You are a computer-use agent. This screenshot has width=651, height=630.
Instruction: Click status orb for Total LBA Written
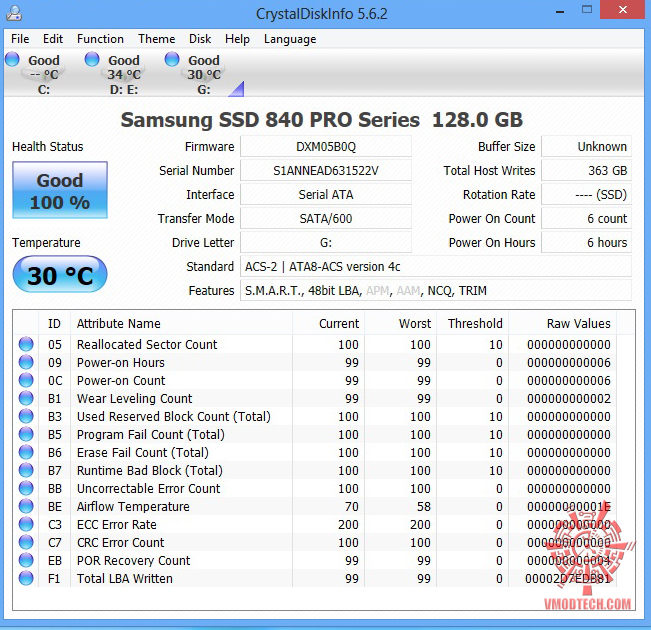point(26,578)
